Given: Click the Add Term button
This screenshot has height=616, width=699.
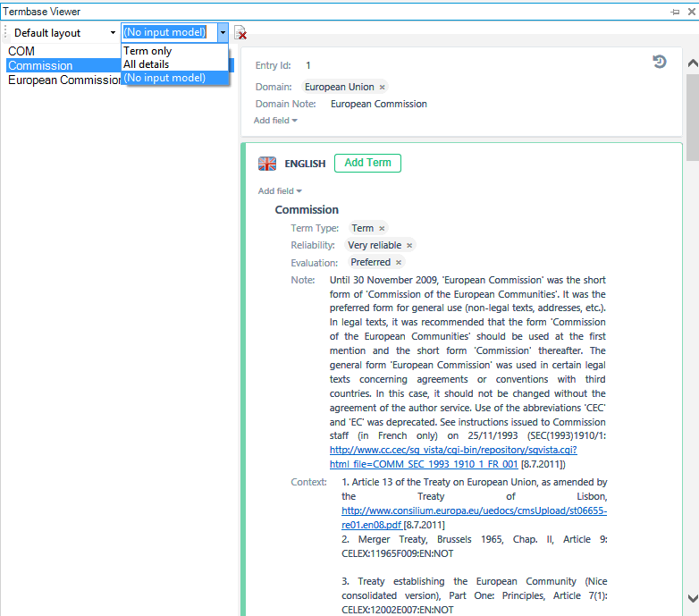Looking at the screenshot, I should tap(367, 163).
